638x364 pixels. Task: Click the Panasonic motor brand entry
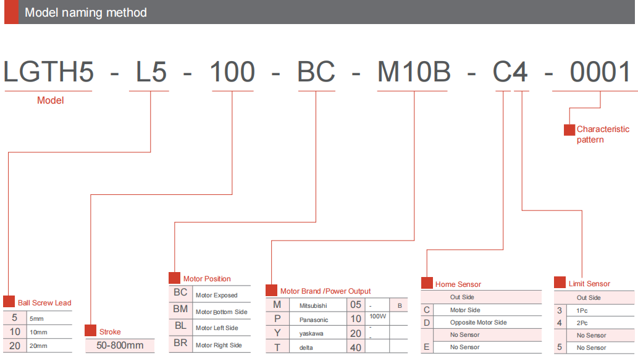pyautogui.click(x=314, y=320)
